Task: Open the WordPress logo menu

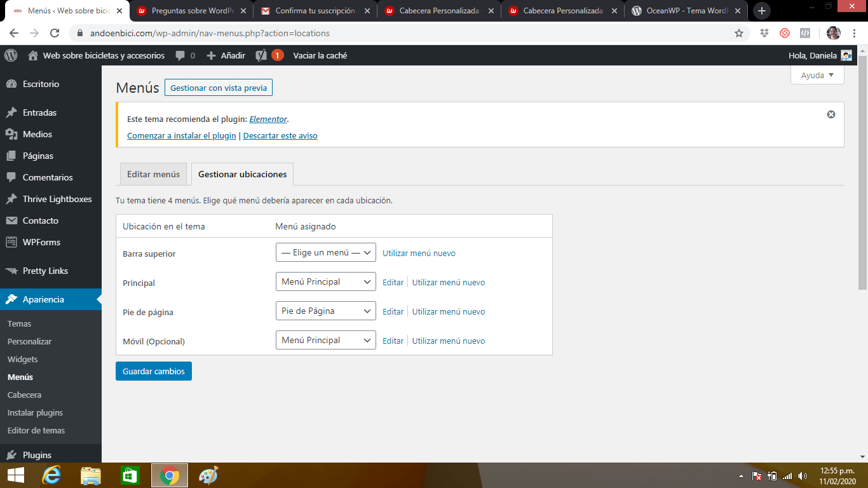Action: [x=11, y=55]
